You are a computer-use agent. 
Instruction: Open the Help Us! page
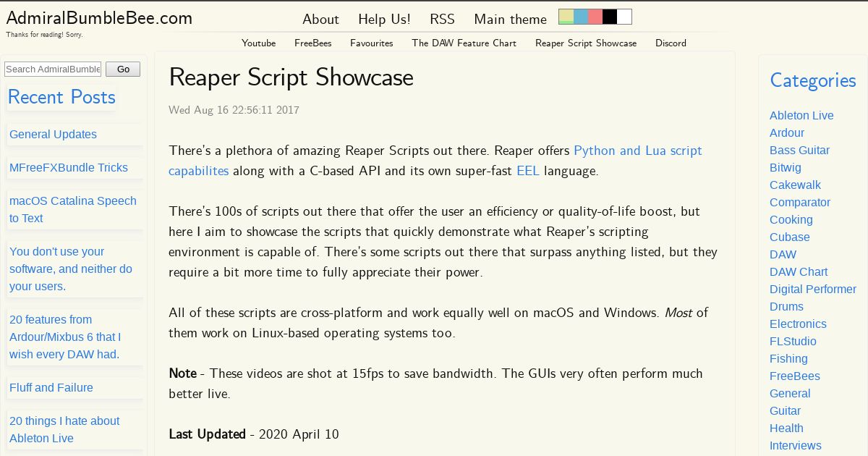(384, 20)
